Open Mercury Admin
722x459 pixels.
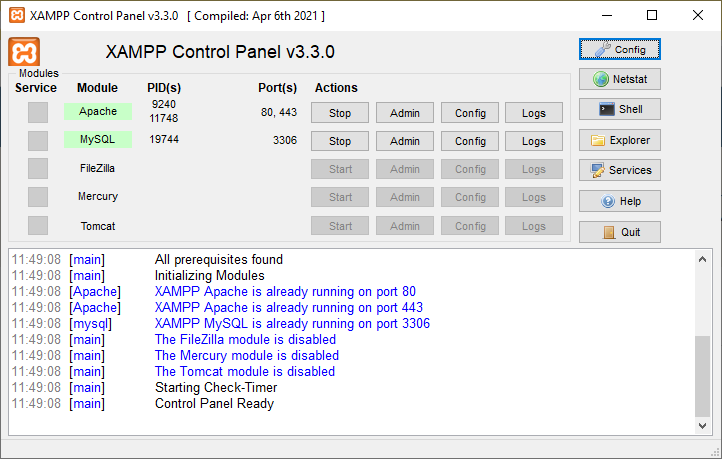(405, 197)
